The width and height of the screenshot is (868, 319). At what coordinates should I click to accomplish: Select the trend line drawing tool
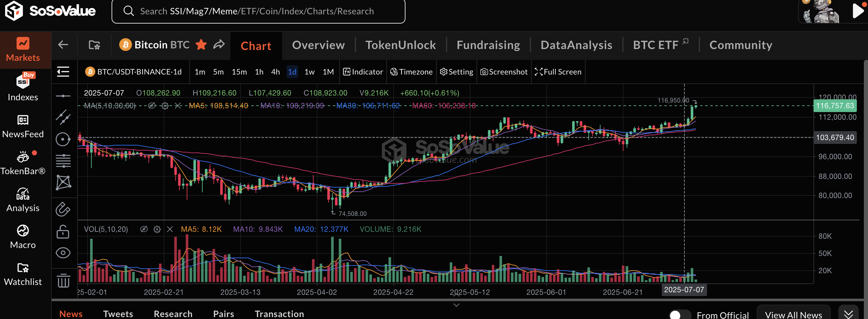tap(63, 117)
